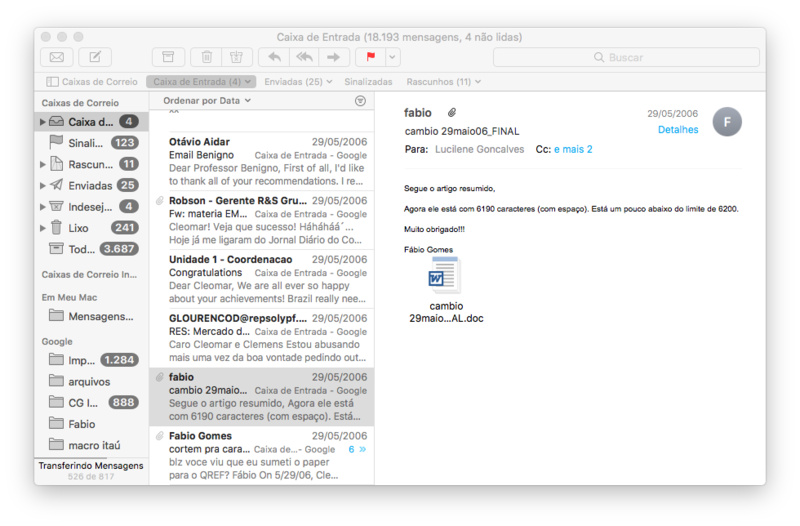Forward the selected message
Viewport: 800px width, 526px height.
[334, 57]
